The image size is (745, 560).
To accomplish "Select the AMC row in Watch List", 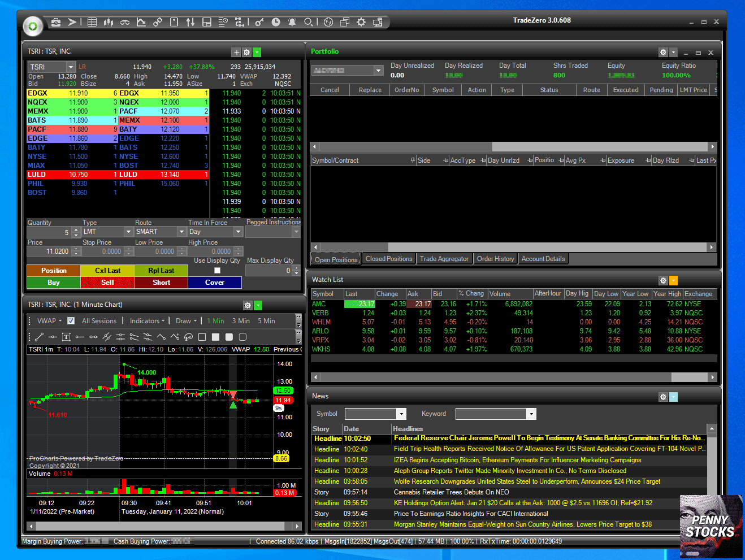I will [x=514, y=304].
